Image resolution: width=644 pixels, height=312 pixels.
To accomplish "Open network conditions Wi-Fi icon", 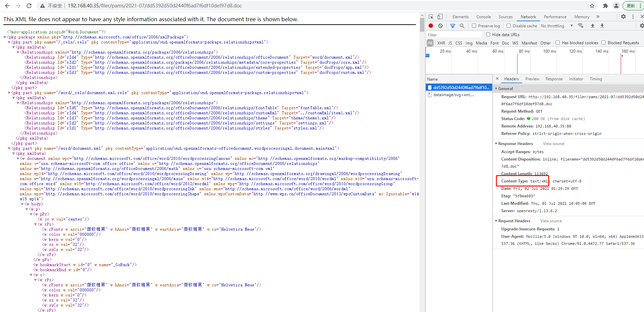I will click(580, 26).
